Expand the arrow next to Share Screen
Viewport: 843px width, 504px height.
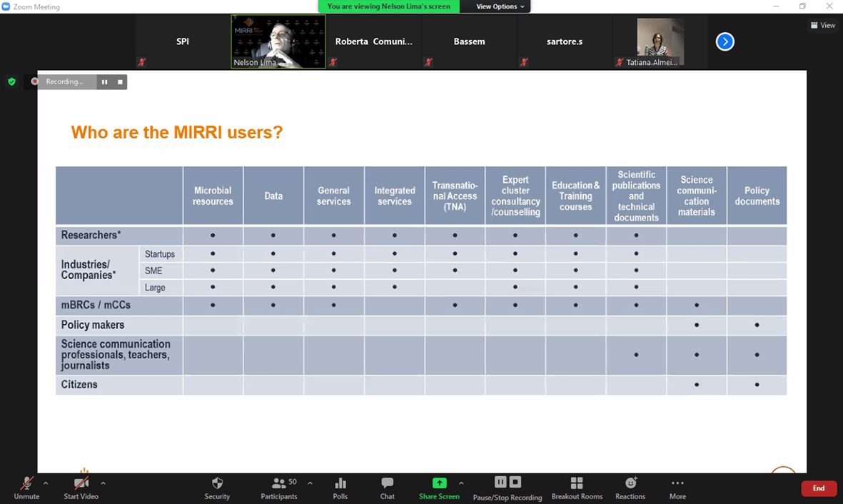click(461, 483)
